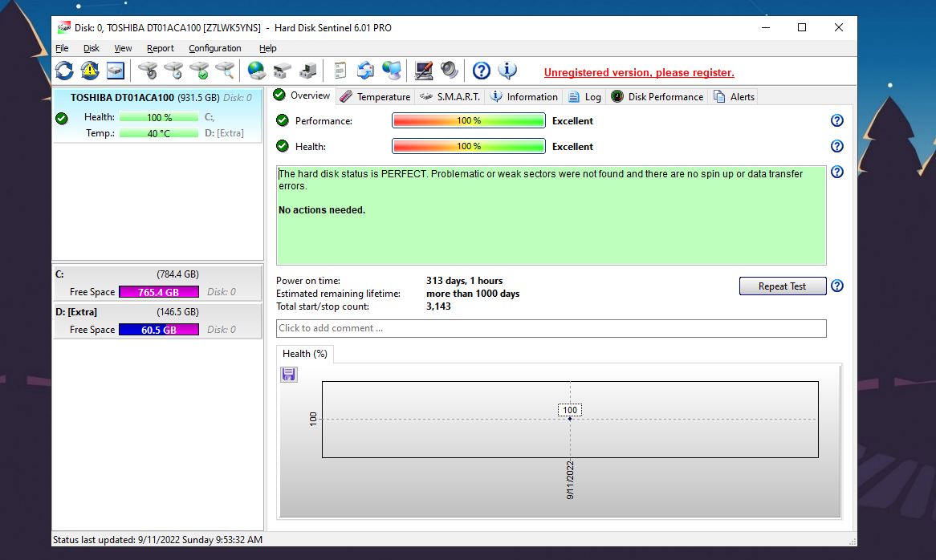The width and height of the screenshot is (936, 560).
Task: Click the help icon beside Repeat Test
Action: click(x=837, y=286)
